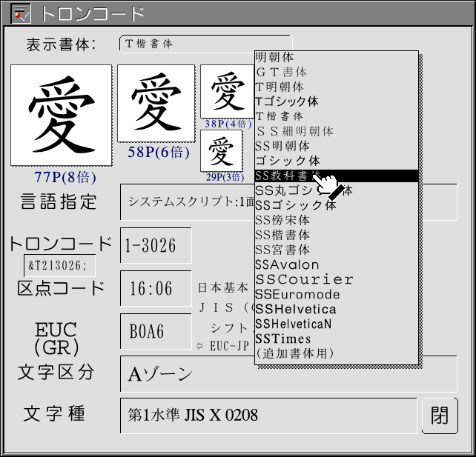Click the トロンコード value field 1-3026

155,245
